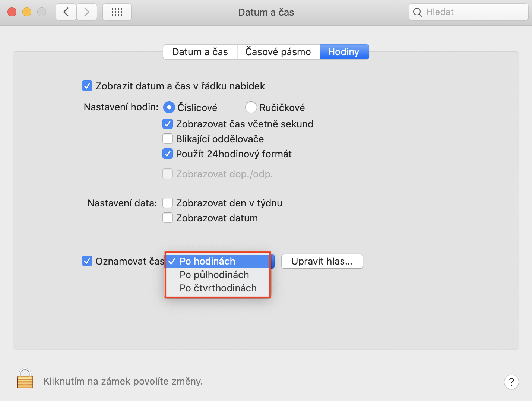532x401 pixels.
Task: Toggle Zobrazit datum a čas v řádku nabídek
Action: coord(87,86)
